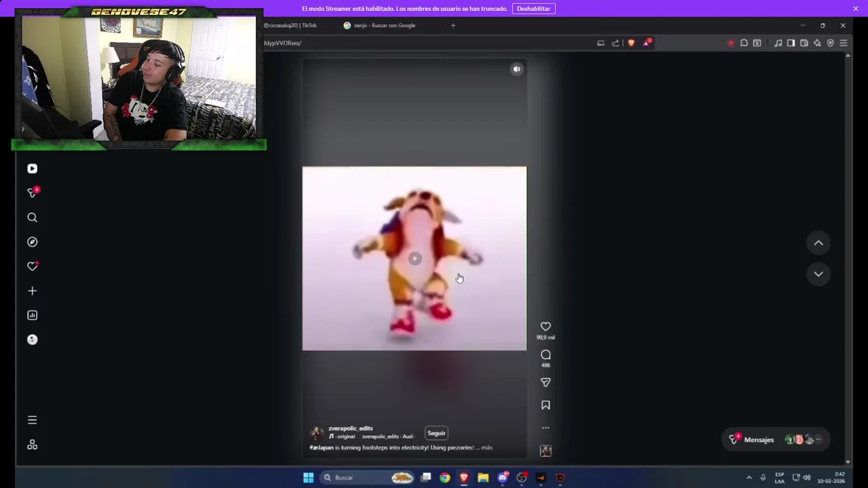Open the browser extensions puzzle icon
Screen dimensions: 868x488
[744, 43]
